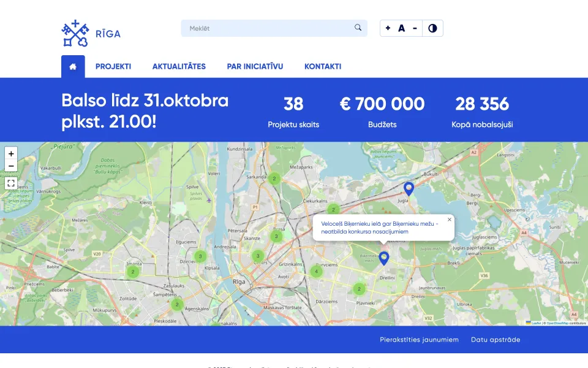
Task: Increase font size with plus icon
Action: coord(388,28)
